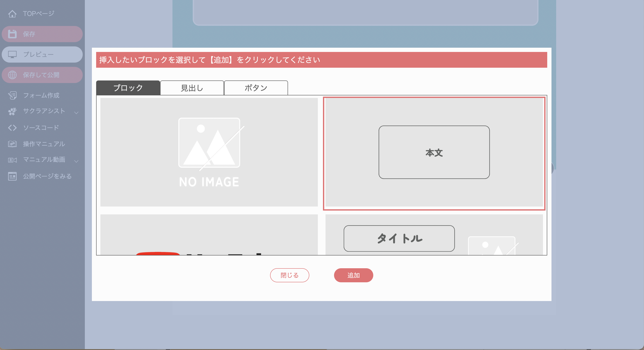Click the page icon for 公開ページをみる

pyautogui.click(x=12, y=176)
